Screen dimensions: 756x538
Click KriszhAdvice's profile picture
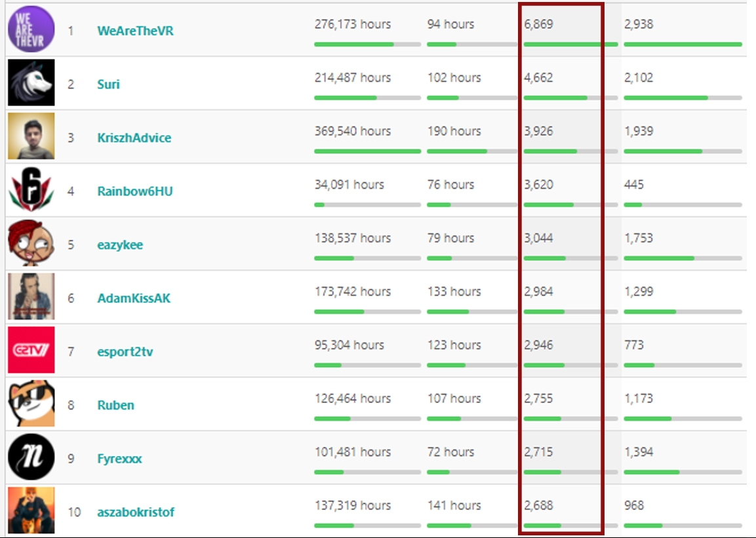(31, 136)
